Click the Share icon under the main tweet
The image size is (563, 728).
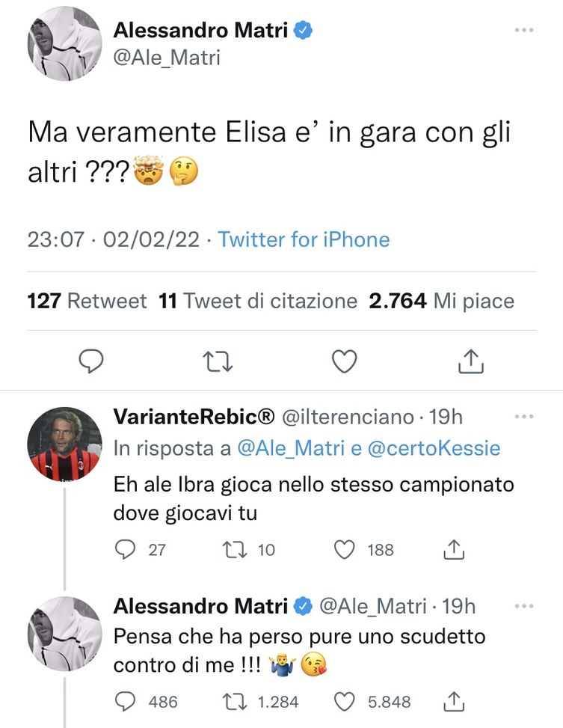pos(470,361)
